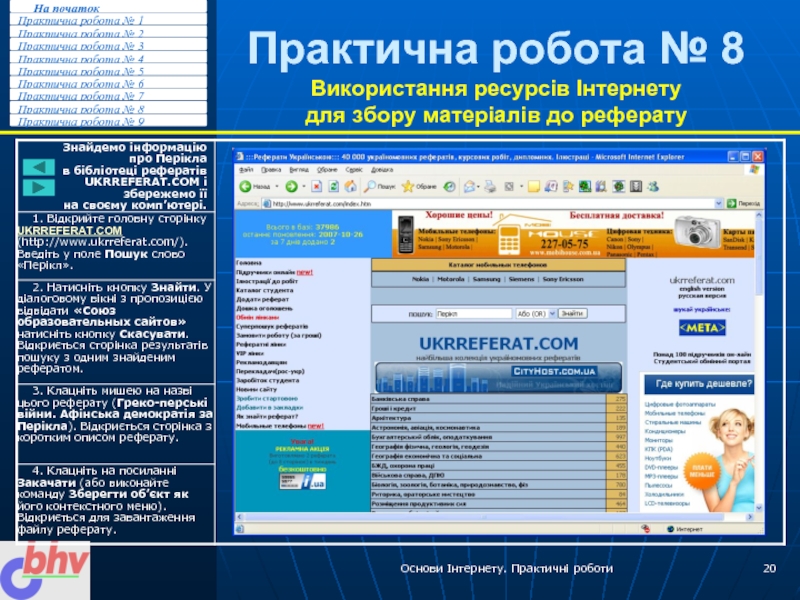The height and width of the screenshot is (600, 800).
Task: Click the green Forward arrow in IE toolbar
Action: point(291,187)
